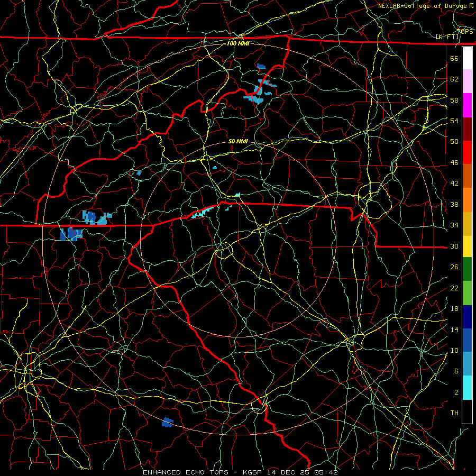Viewport: 476px width, 476px height.
Task: Click the magenta swatch in the tops legend
Action: [x=467, y=105]
